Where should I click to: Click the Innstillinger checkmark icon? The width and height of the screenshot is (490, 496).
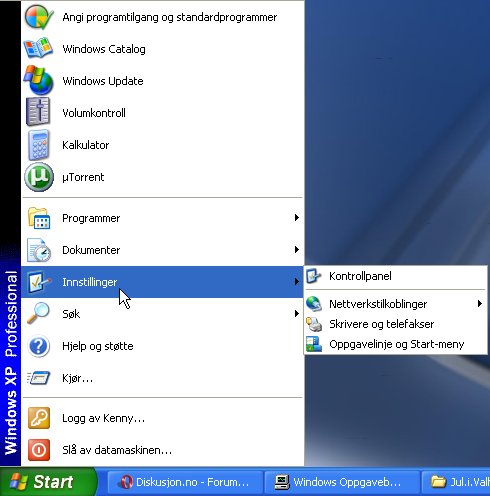click(39, 282)
